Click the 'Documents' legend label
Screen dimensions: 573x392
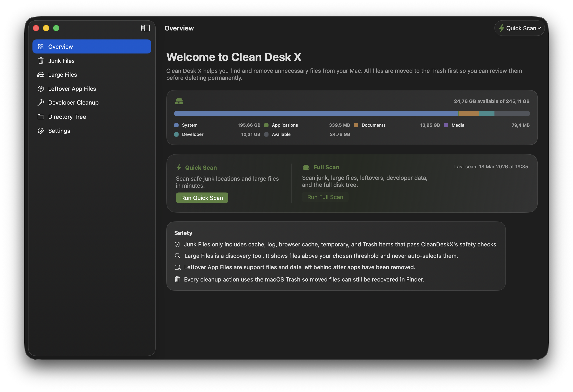pos(373,125)
